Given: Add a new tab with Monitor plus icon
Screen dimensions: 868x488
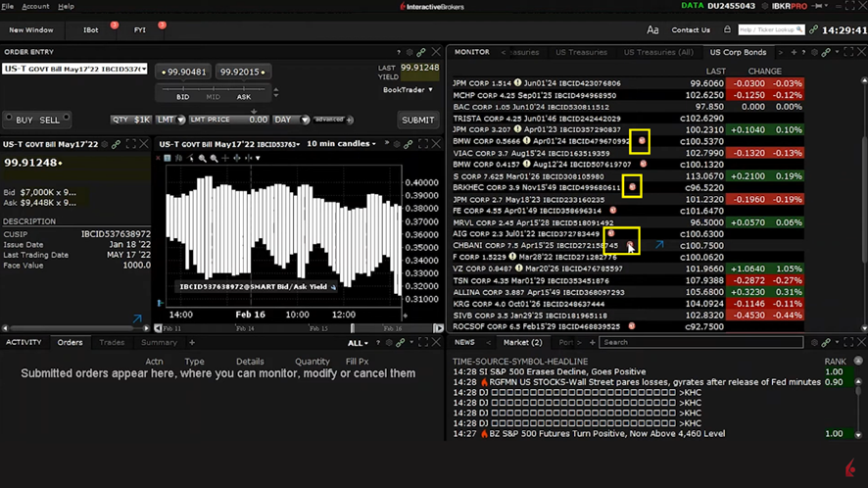Looking at the screenshot, I should click(x=792, y=52).
